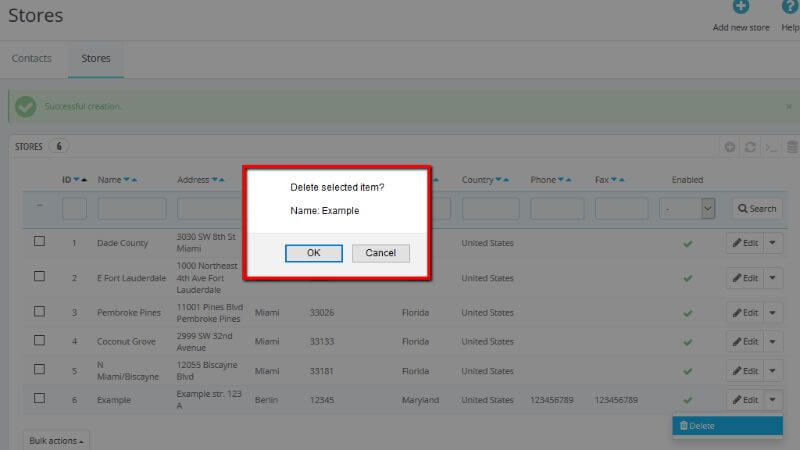Screen dimensions: 800x450
Task: Click the green success checkmark icon
Action: click(x=26, y=107)
